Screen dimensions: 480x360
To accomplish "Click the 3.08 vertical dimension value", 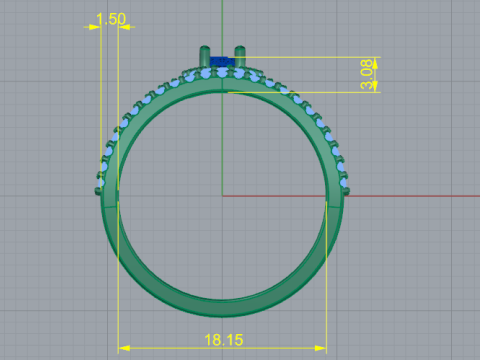I will click(x=367, y=74).
